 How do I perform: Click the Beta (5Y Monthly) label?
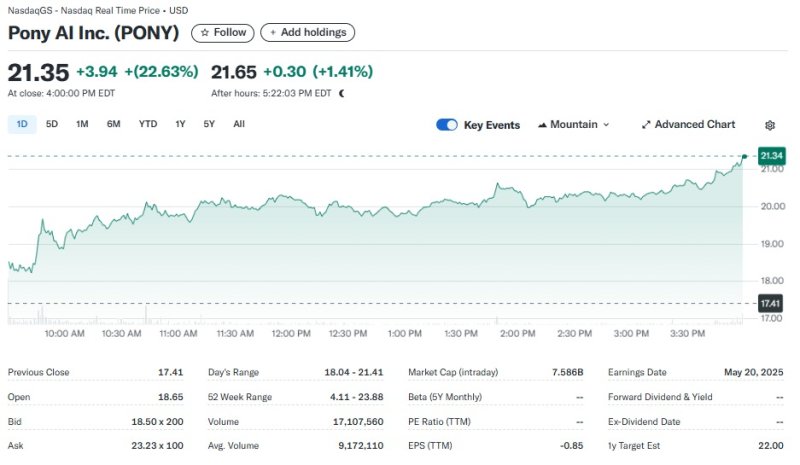pos(445,397)
